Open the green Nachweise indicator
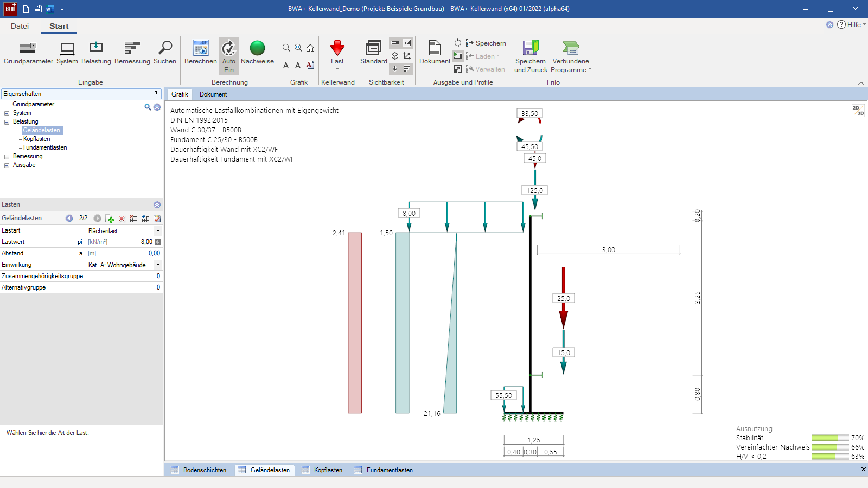Viewport: 868px width, 488px height. pyautogui.click(x=257, y=53)
